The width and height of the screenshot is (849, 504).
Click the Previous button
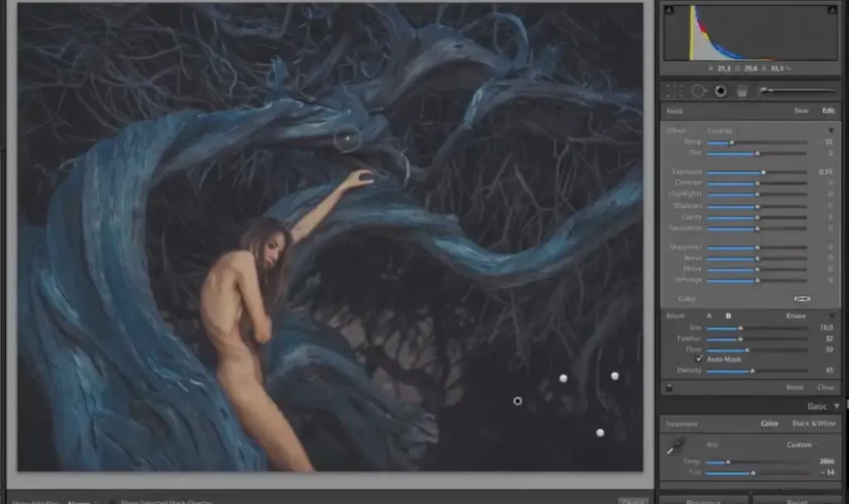704,501
